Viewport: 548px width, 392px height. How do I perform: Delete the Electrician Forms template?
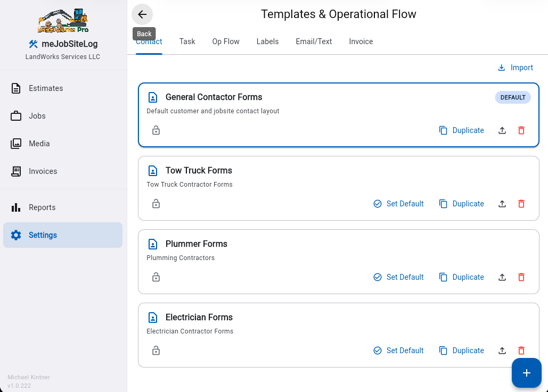pyautogui.click(x=521, y=351)
